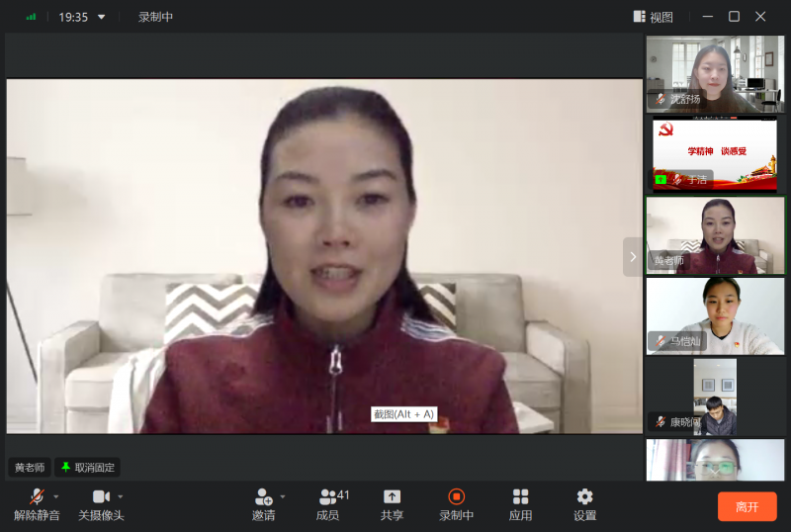Select 马恺灿 participant video thumbnail
This screenshot has width=791, height=532.
(x=715, y=315)
